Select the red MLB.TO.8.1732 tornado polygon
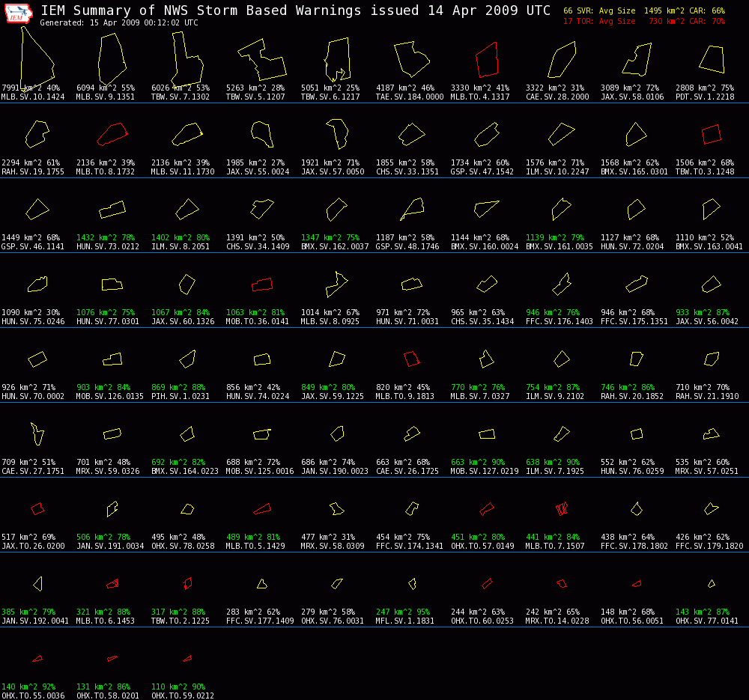Screen dimensions: 749x700 pos(112,134)
